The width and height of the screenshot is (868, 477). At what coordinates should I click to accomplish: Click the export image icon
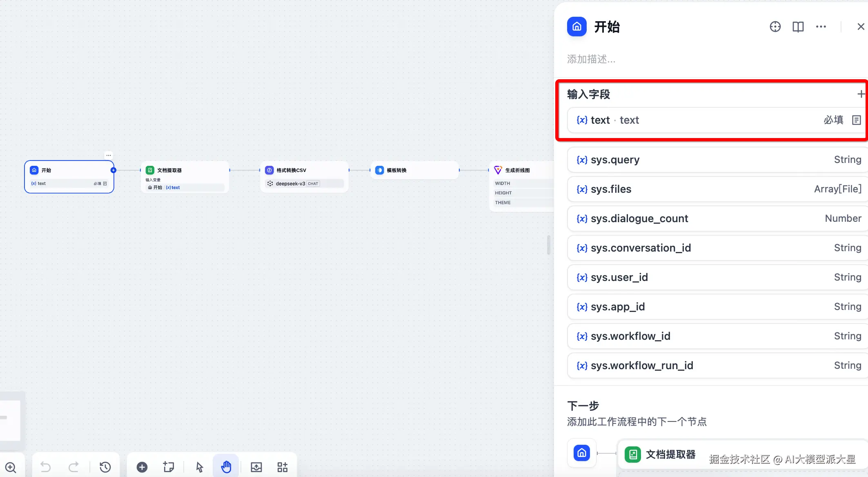coord(256,467)
